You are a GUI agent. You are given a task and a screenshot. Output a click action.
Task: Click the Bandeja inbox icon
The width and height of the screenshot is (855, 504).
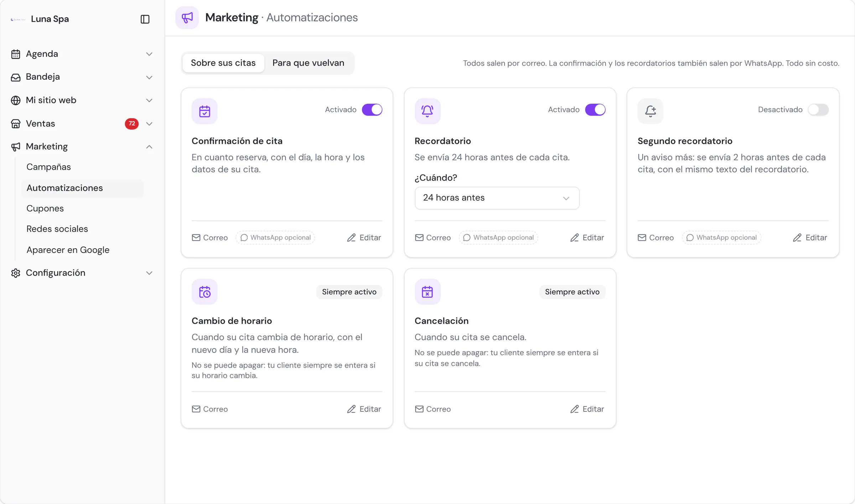(x=16, y=77)
